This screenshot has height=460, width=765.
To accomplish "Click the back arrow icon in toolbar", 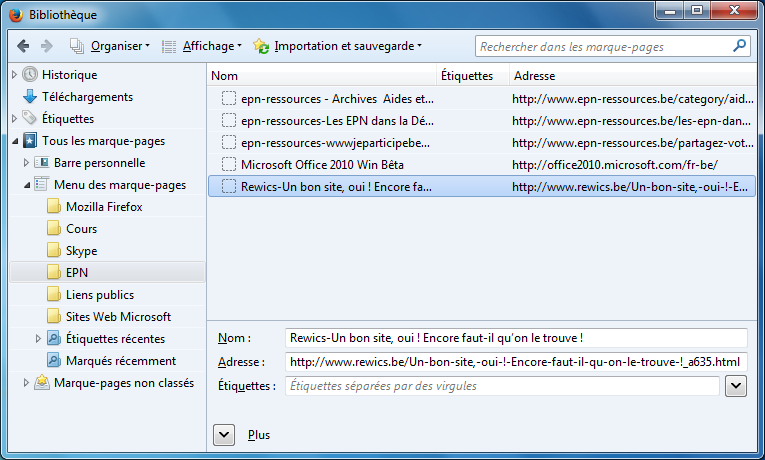I will [23, 46].
